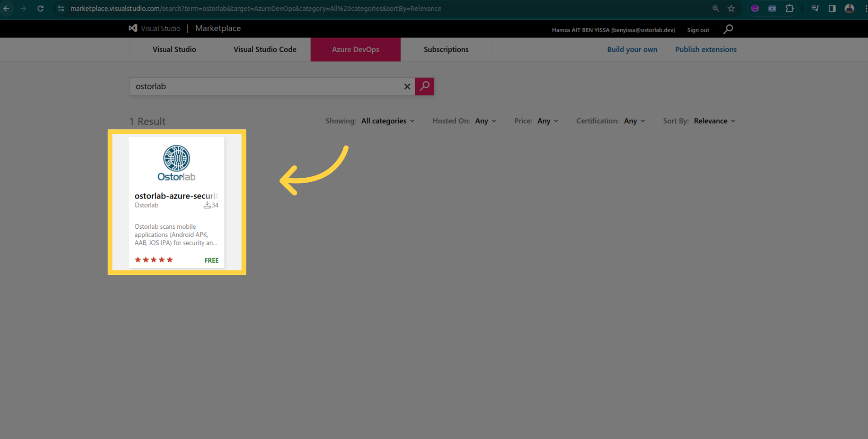This screenshot has height=439, width=868.
Task: Click the Visual Studio logo icon
Action: pyautogui.click(x=133, y=28)
